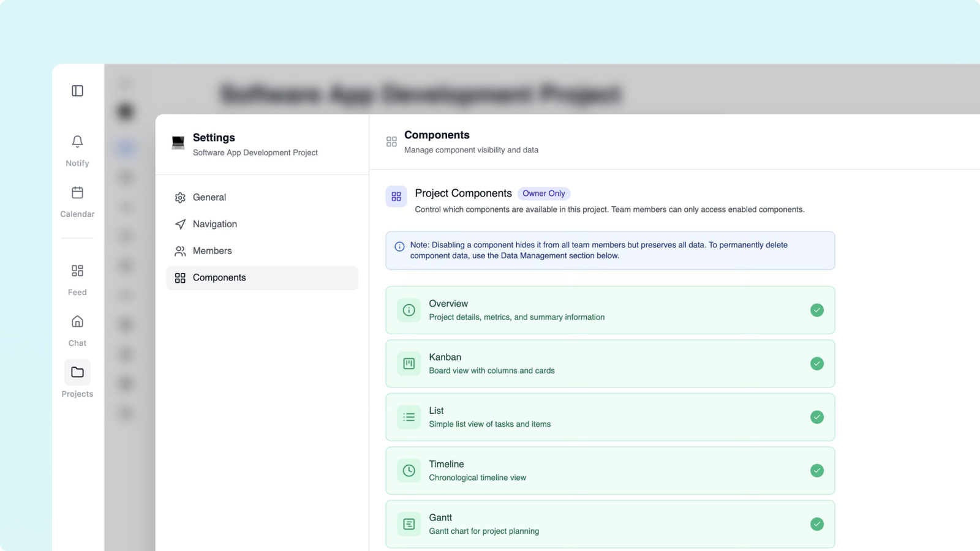The height and width of the screenshot is (551, 980).
Task: Click the info icon in the note
Action: (x=399, y=247)
